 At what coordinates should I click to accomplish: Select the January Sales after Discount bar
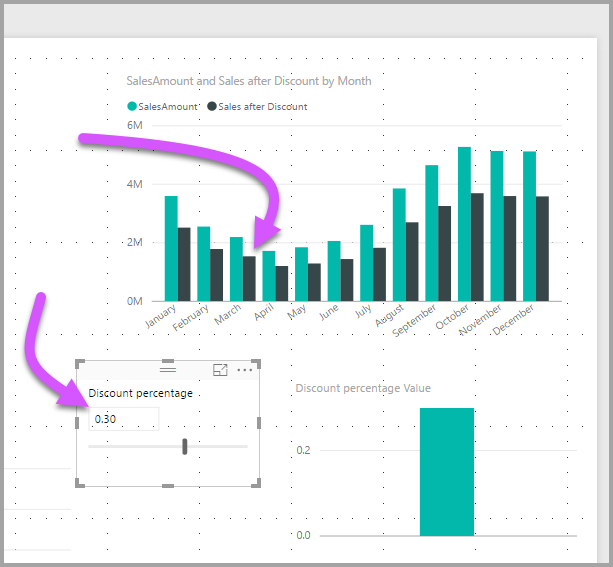coord(184,264)
